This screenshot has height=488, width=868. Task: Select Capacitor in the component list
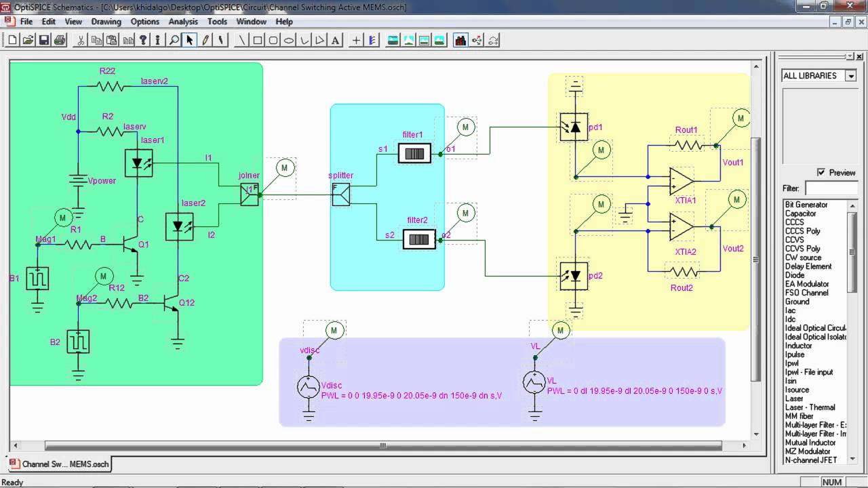801,213
